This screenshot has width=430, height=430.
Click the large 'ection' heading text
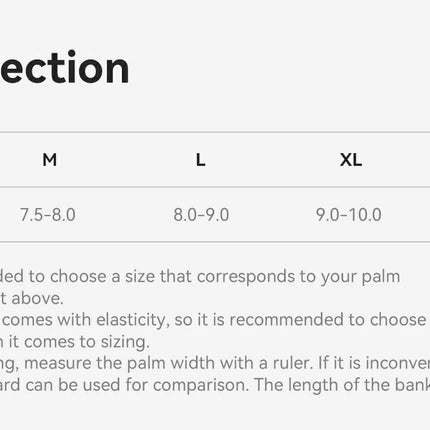point(64,68)
